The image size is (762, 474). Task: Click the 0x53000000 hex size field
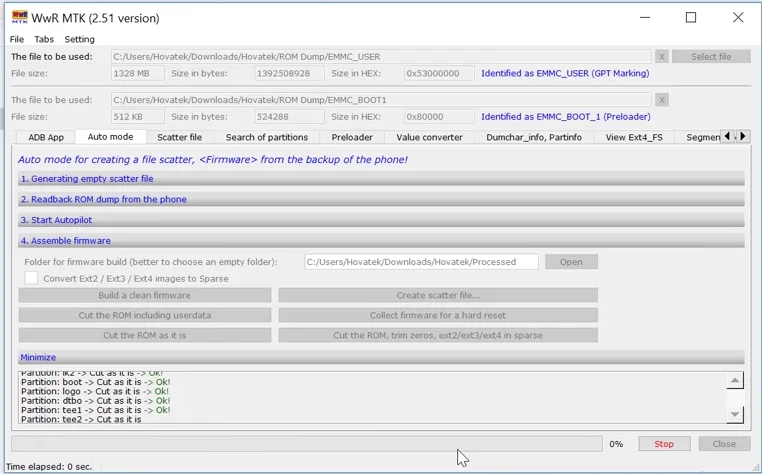coord(439,73)
